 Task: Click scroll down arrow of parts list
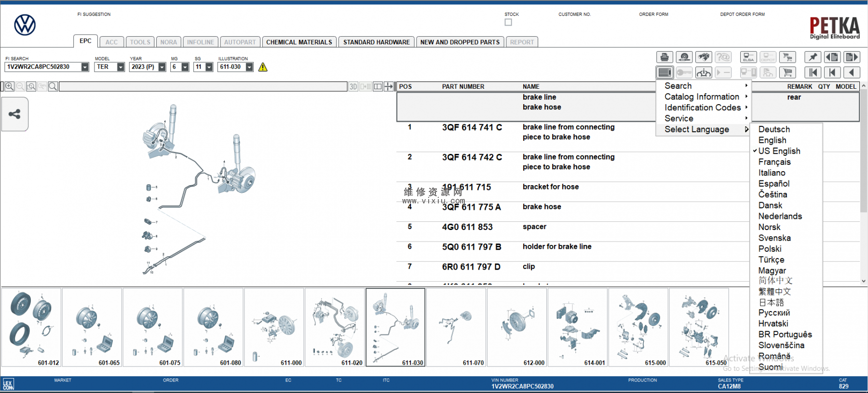[x=864, y=281]
